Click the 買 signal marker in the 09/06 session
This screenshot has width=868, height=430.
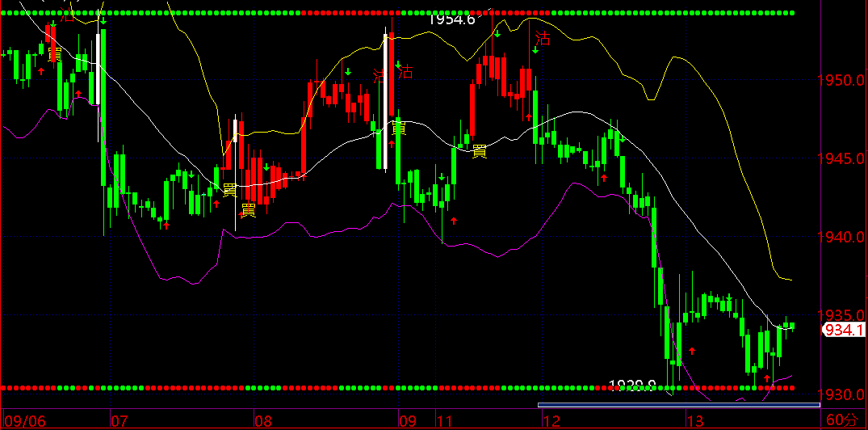[x=54, y=54]
